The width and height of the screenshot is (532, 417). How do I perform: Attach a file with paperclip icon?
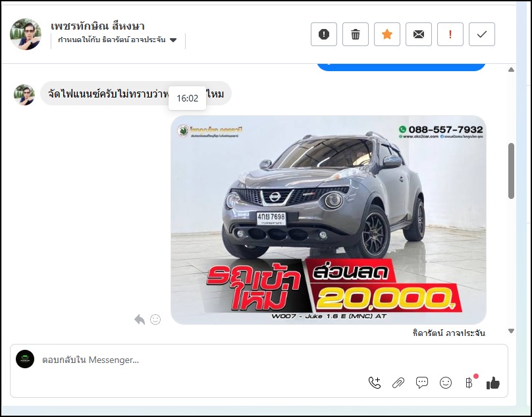point(398,383)
